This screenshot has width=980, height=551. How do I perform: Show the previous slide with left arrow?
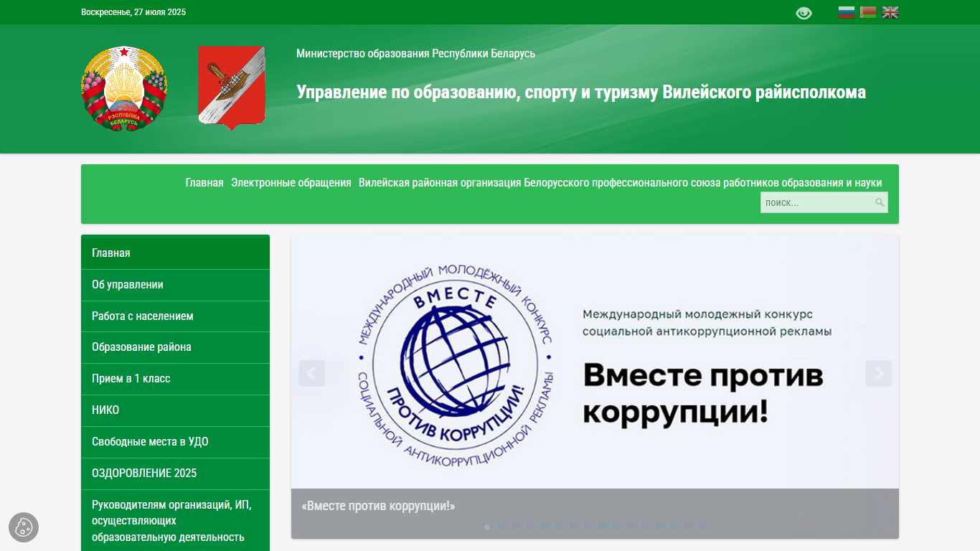click(x=311, y=373)
